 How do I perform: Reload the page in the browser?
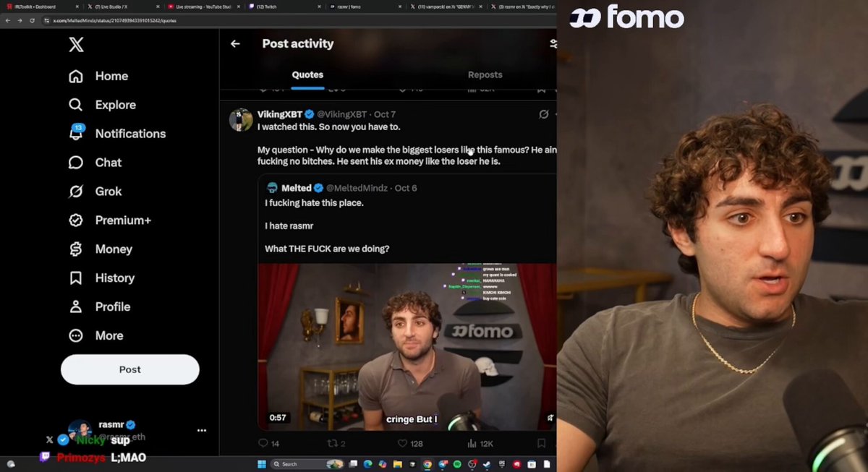(x=32, y=20)
